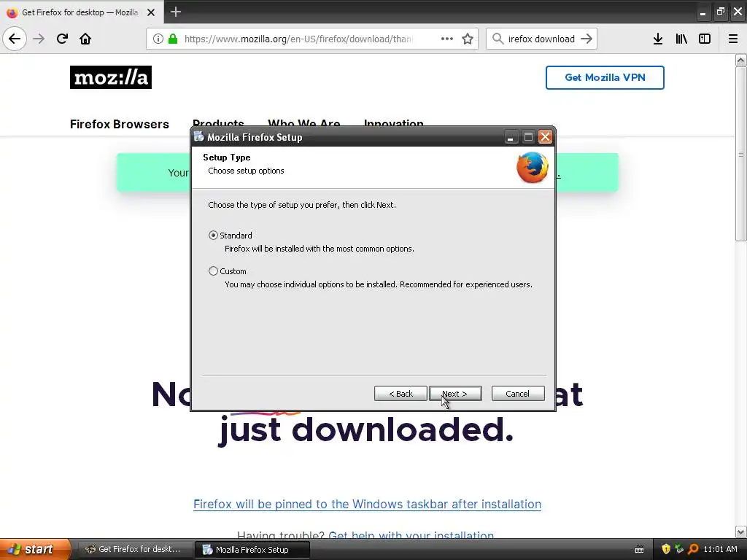
Task: Open page actions three-dot menu
Action: pyautogui.click(x=447, y=39)
